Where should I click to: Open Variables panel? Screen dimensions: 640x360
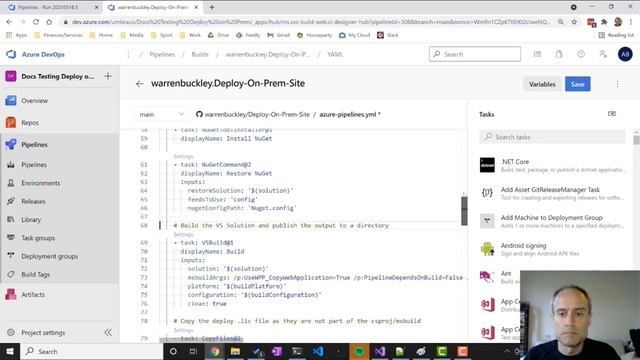click(542, 84)
